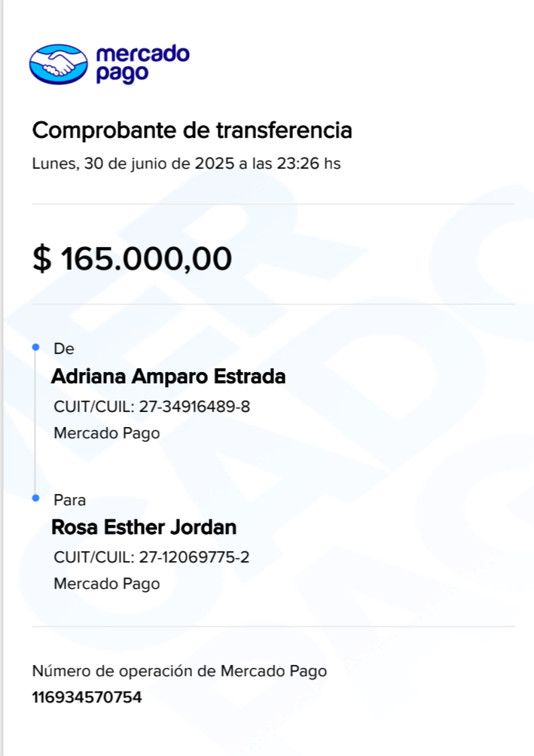Click the transfer date and time line

[186, 163]
